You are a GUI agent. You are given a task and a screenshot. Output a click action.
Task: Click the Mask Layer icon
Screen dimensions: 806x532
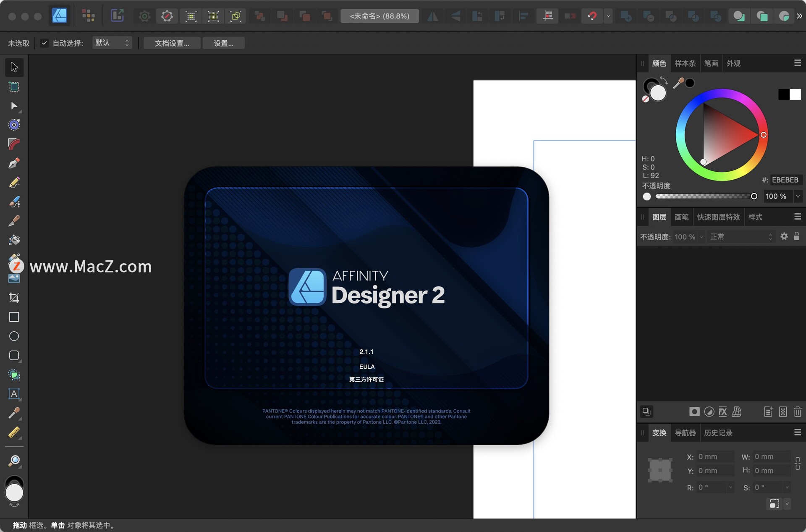click(x=694, y=412)
